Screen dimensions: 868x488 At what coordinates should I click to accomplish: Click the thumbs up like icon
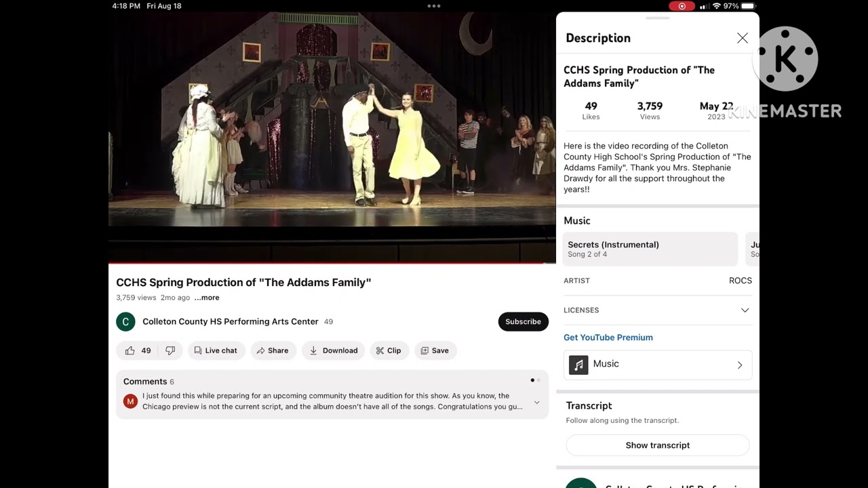point(130,350)
